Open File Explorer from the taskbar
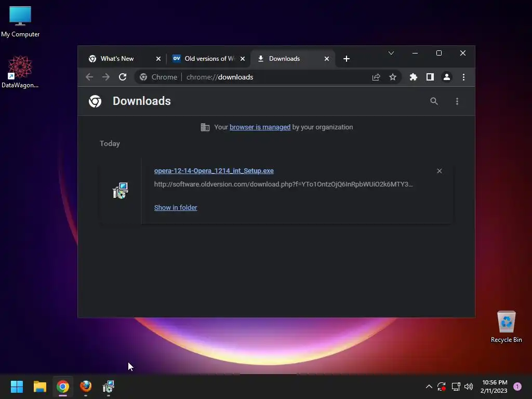 (x=39, y=387)
